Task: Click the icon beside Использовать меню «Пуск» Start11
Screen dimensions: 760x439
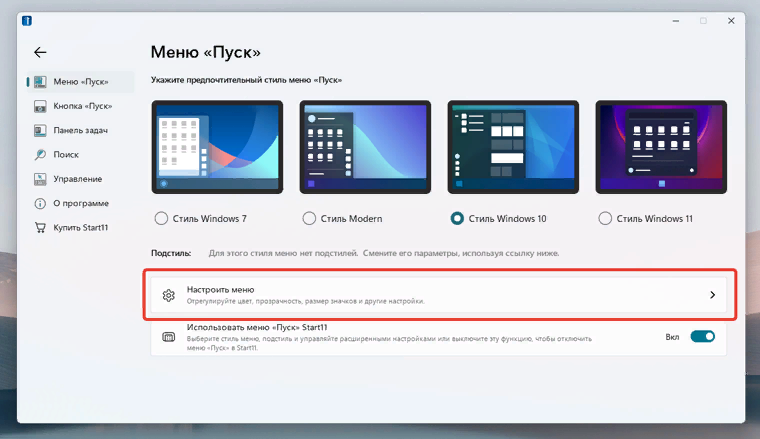Action: pos(169,337)
